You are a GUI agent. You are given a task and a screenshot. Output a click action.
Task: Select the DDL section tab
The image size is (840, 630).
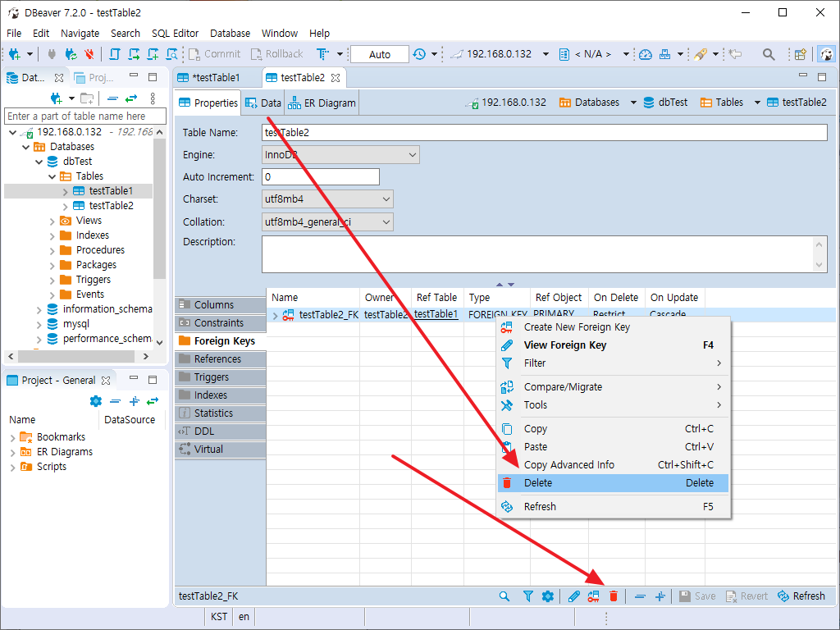[221, 431]
